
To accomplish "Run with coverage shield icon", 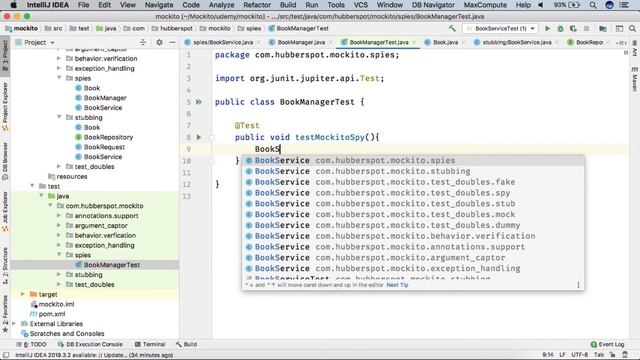I will click(x=573, y=29).
